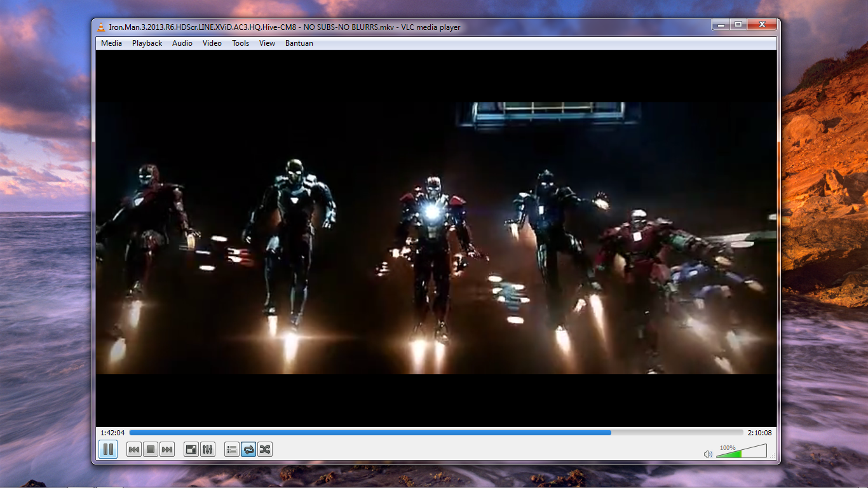Toggle random shuffle playback
The image size is (868, 488).
[x=265, y=450]
